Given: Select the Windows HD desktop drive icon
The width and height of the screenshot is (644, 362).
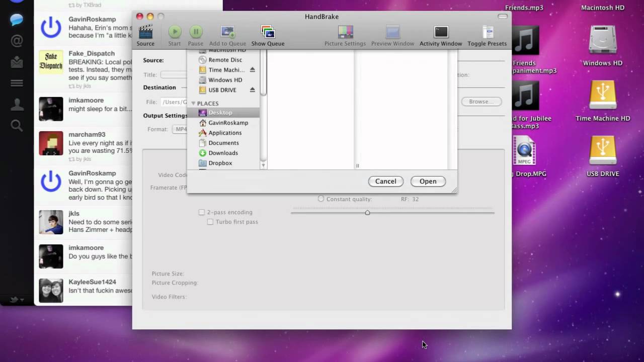Looking at the screenshot, I should click(x=603, y=39).
